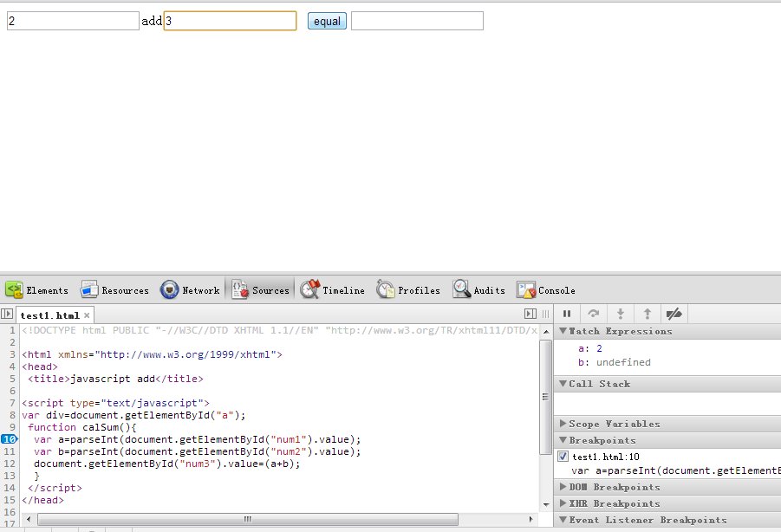Click the num3 value=(a+b) code line

click(x=166, y=464)
